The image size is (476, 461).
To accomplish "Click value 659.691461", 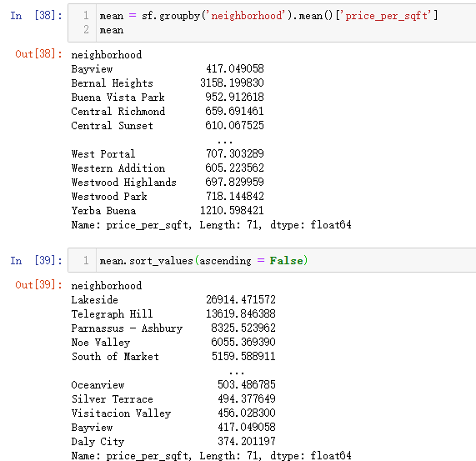I will click(234, 111).
